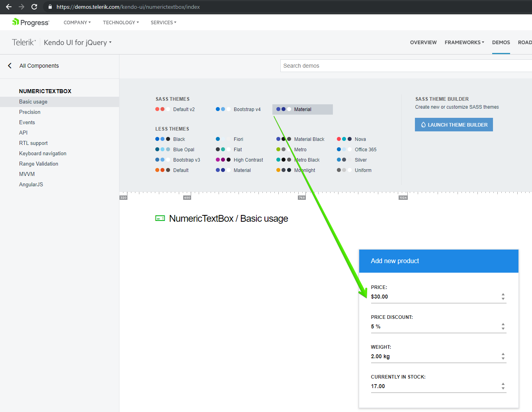Viewport: 532px width, 412px height.
Task: Select the Bootstrap v4 Sass theme
Action: 238,109
